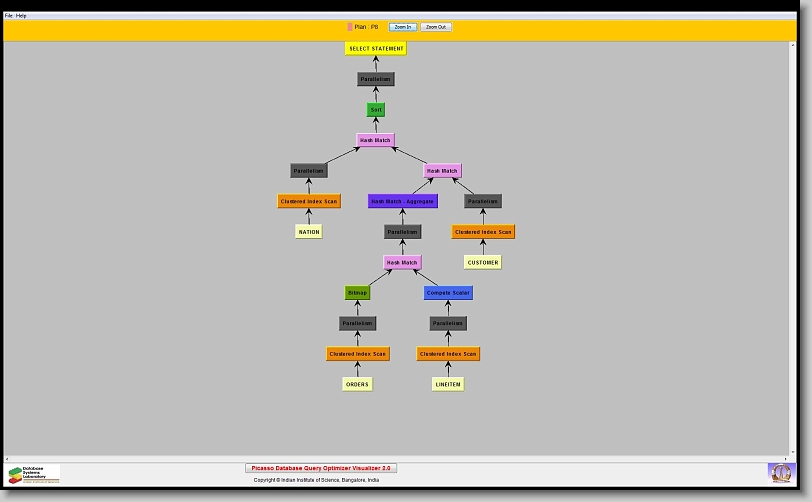Select the LINEITEM table node
Screen dimensions: 812x502
(448, 384)
